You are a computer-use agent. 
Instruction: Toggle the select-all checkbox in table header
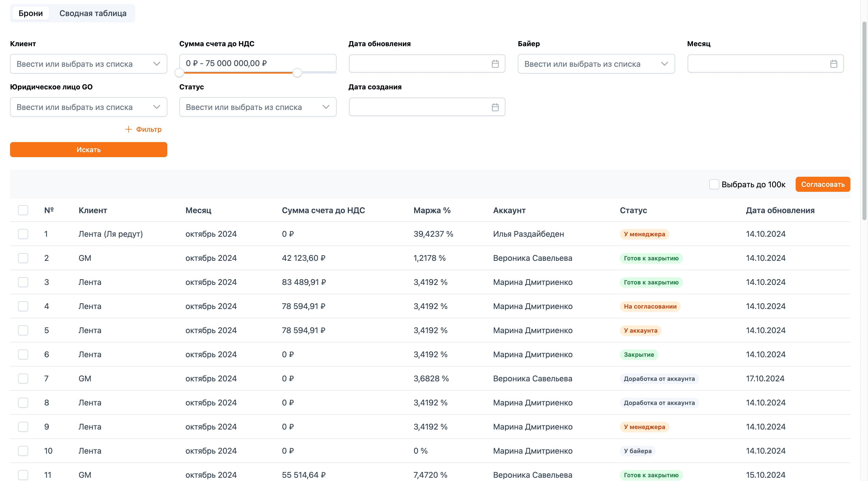[x=23, y=210]
